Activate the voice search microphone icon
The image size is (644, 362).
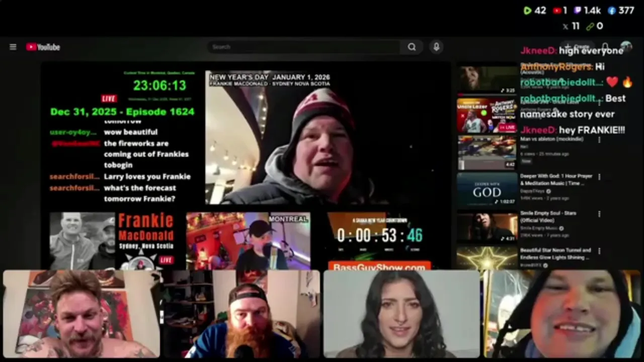[x=436, y=47]
